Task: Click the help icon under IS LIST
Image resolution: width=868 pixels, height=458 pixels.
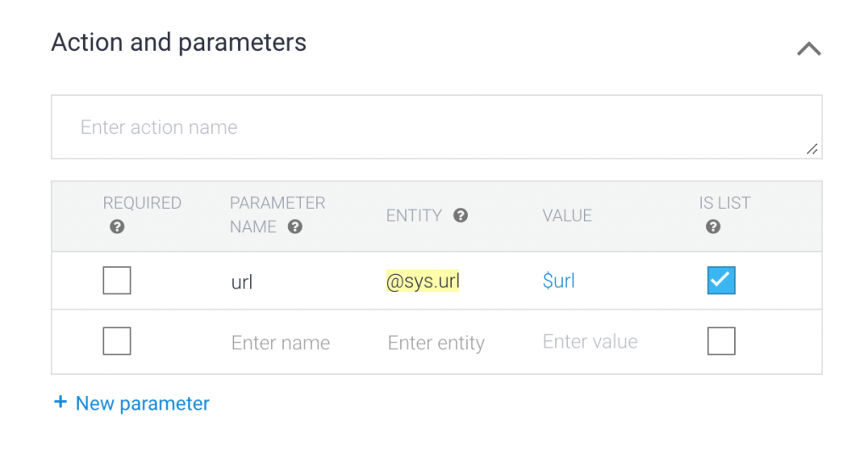Action: click(x=713, y=227)
